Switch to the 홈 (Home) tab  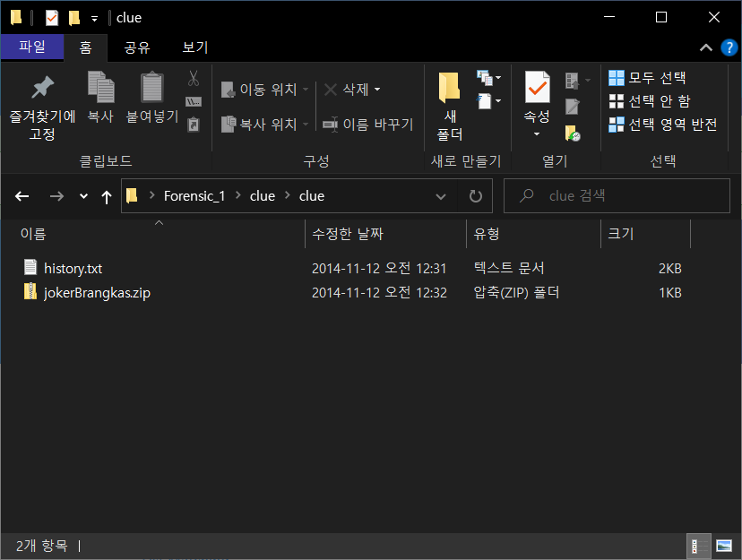(86, 47)
